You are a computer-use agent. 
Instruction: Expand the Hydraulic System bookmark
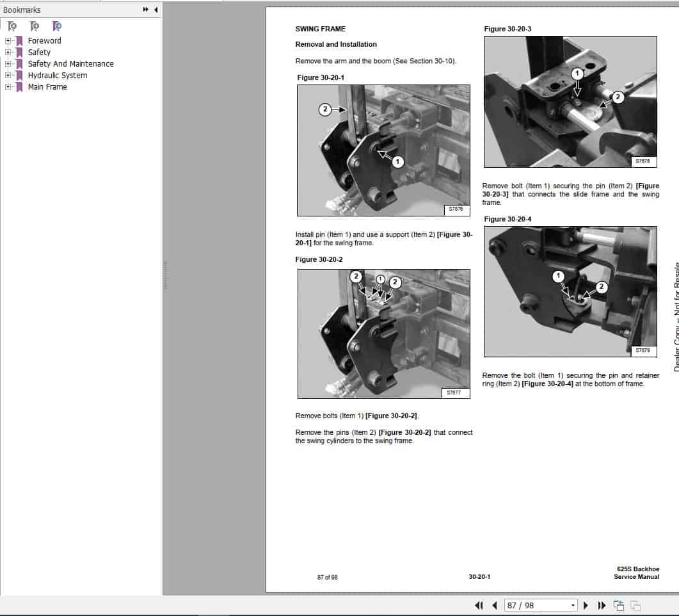(7, 75)
